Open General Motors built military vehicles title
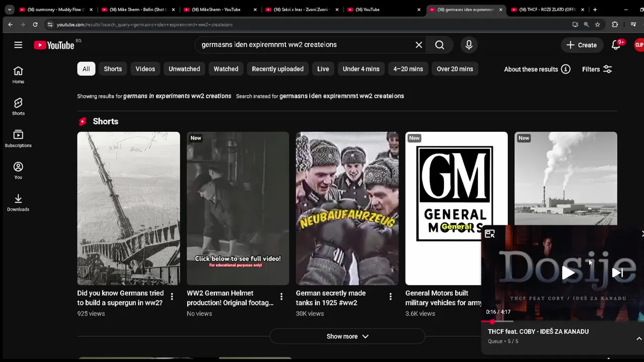The height and width of the screenshot is (362, 644). coord(443,298)
